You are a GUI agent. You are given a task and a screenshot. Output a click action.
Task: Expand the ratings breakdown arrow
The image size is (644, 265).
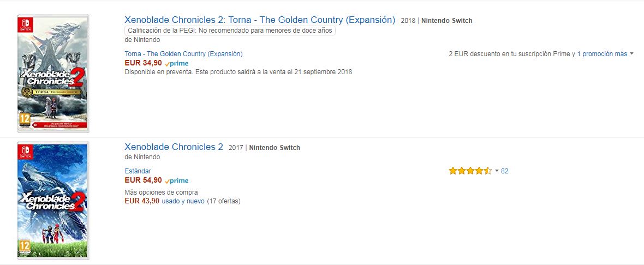pyautogui.click(x=497, y=171)
